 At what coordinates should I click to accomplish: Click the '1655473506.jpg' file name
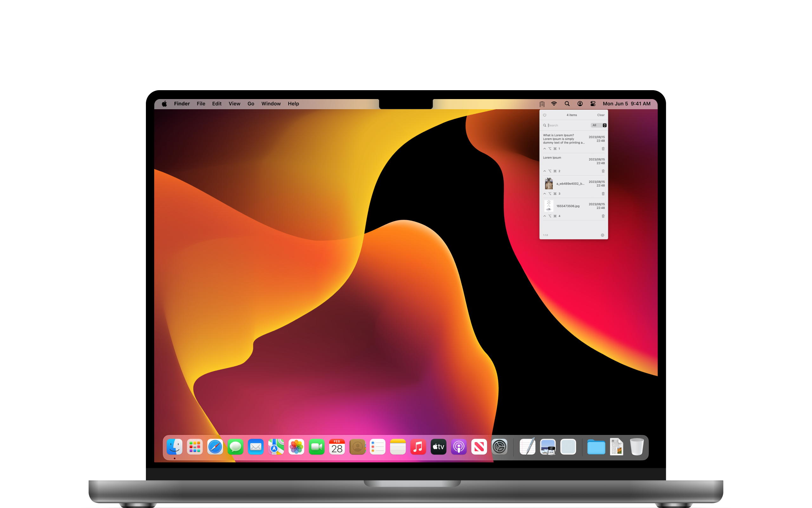[x=568, y=206]
